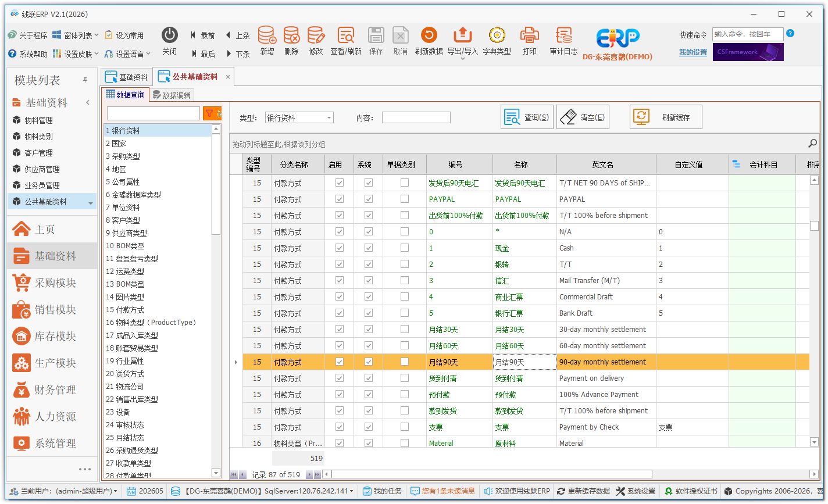
Task: Toggle 单据类别 checkbox in 预付款 row
Action: [x=404, y=394]
